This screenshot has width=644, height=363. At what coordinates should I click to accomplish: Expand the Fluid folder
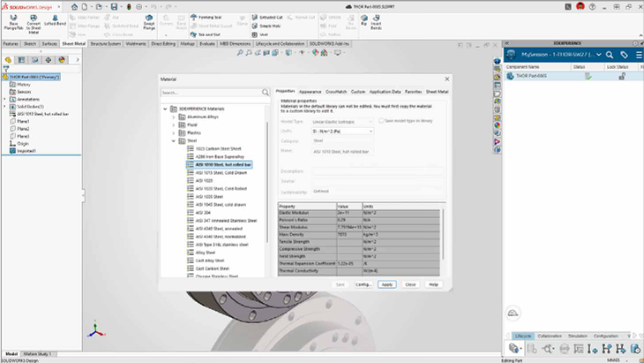pyautogui.click(x=173, y=125)
